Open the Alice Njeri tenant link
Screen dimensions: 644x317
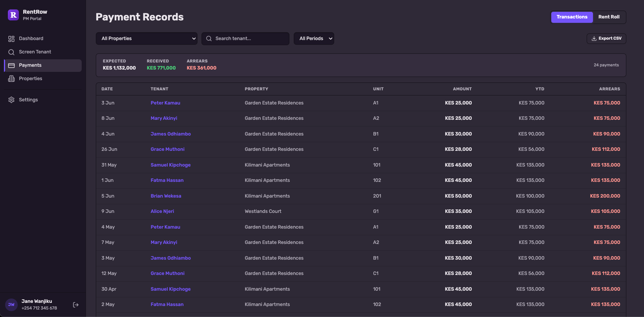163,211
